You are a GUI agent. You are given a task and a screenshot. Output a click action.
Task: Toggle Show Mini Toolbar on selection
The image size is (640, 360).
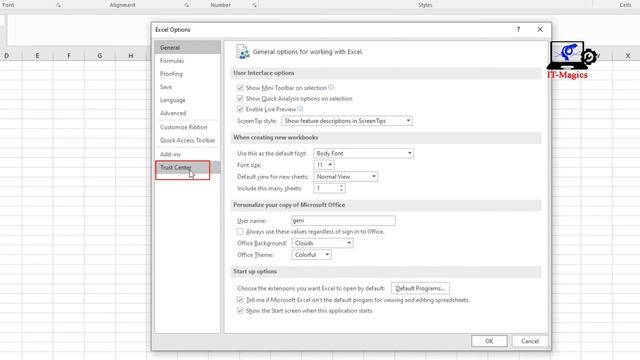(240, 87)
